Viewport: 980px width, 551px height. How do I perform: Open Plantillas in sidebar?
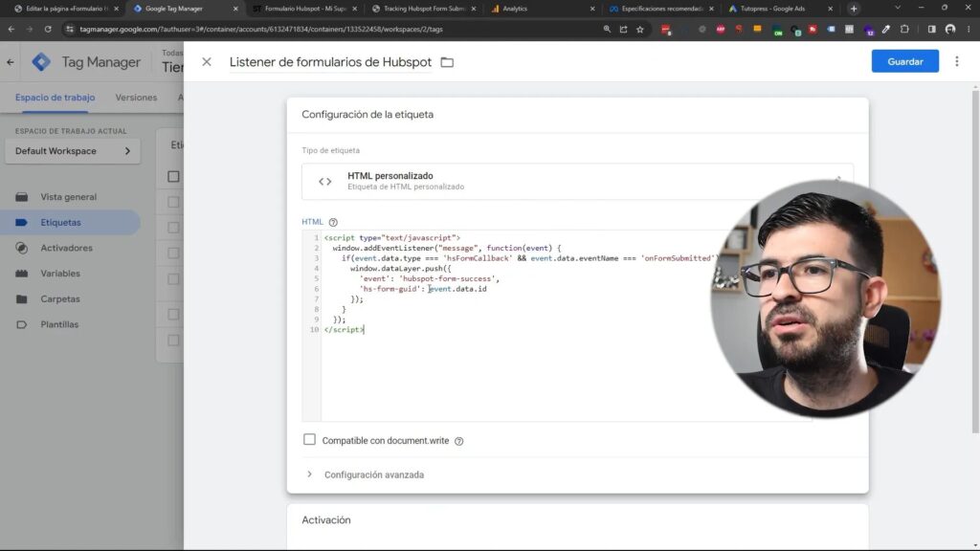[x=59, y=325]
